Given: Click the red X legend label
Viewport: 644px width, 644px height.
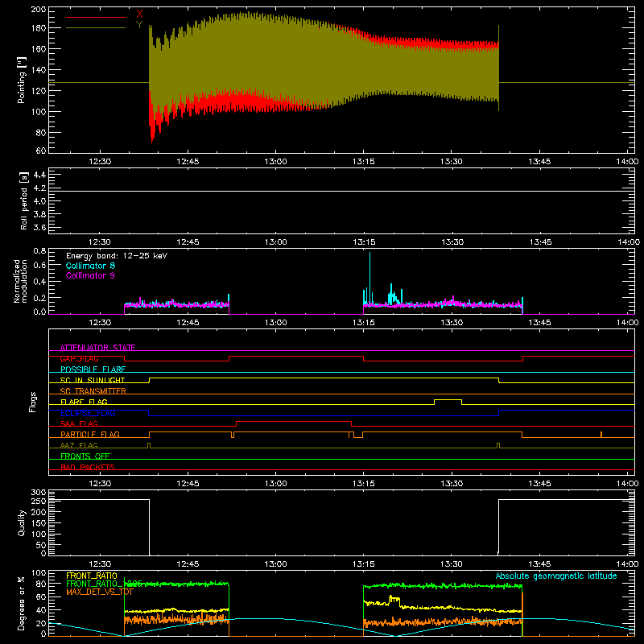Looking at the screenshot, I should coord(139,14).
